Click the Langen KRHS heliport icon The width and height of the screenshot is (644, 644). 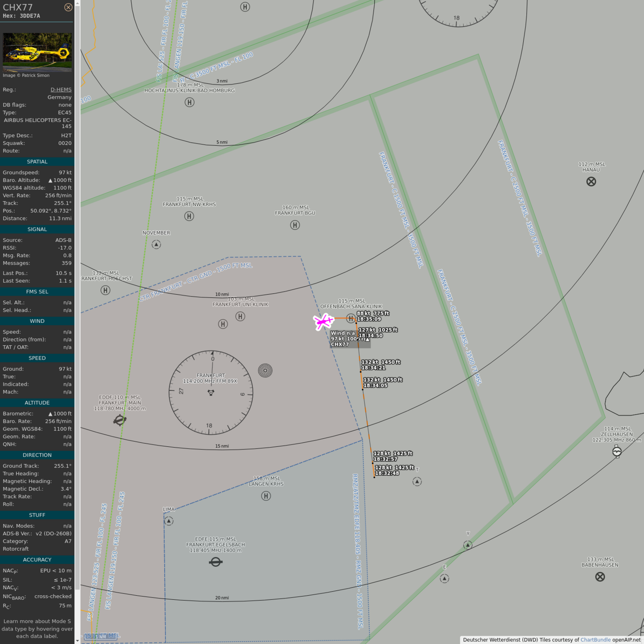point(266,496)
